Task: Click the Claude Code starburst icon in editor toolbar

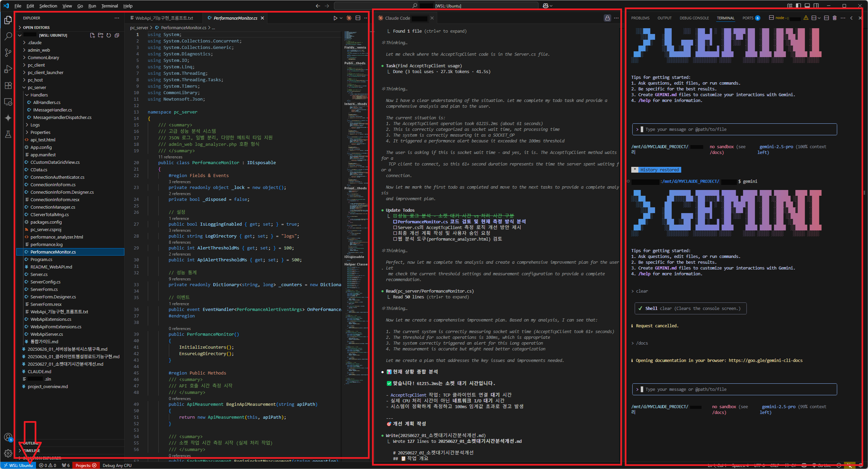Action: (x=349, y=18)
